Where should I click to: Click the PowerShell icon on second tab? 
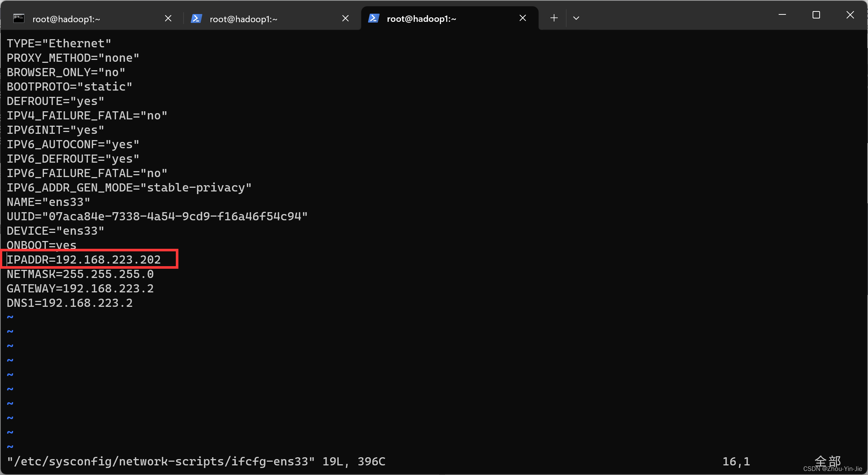click(196, 18)
